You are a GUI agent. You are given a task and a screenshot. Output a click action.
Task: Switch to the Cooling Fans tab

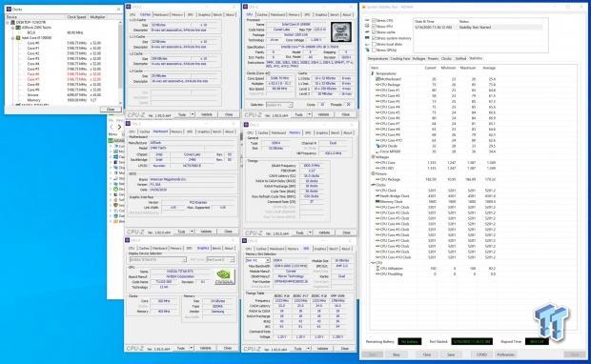pyautogui.click(x=400, y=59)
